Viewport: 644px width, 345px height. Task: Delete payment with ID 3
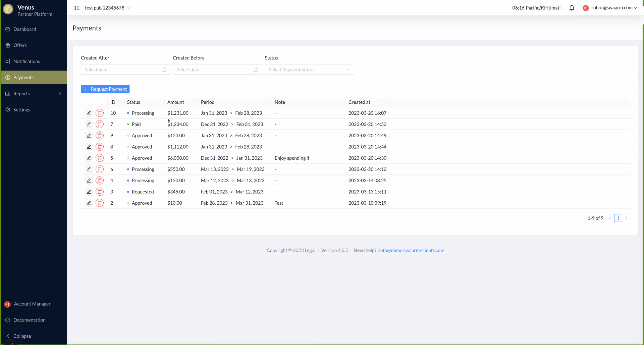pos(100,192)
